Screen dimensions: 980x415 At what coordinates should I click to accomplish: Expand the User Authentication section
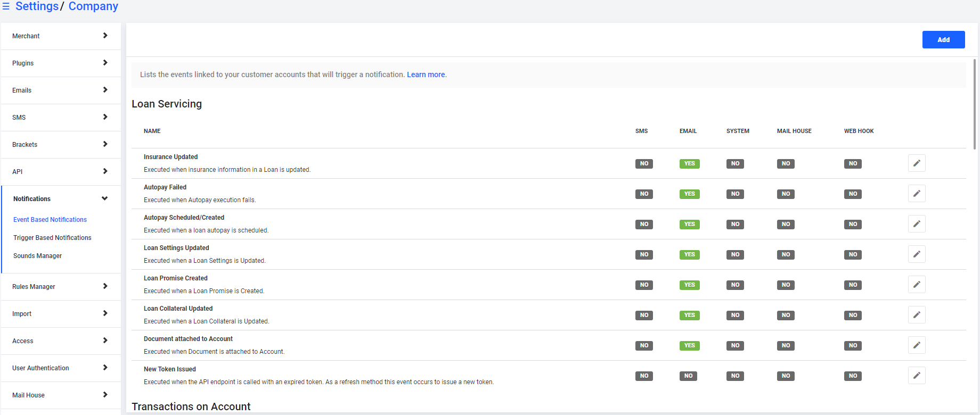coord(61,368)
